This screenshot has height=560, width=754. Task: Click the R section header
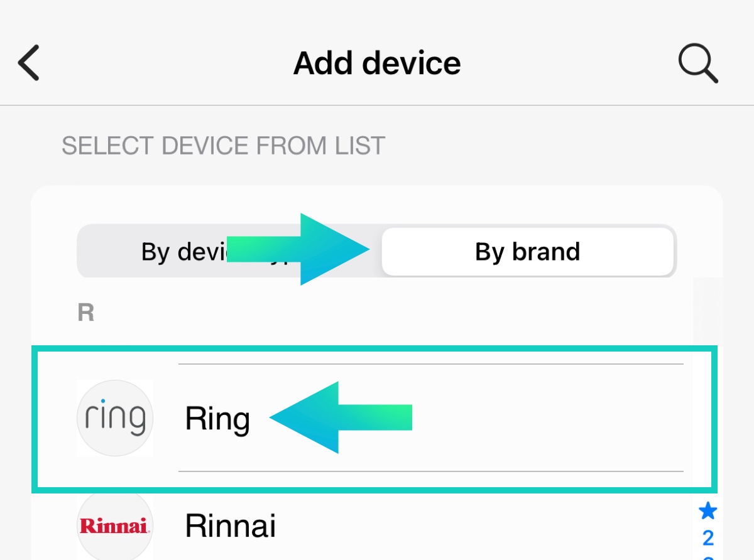(x=85, y=312)
